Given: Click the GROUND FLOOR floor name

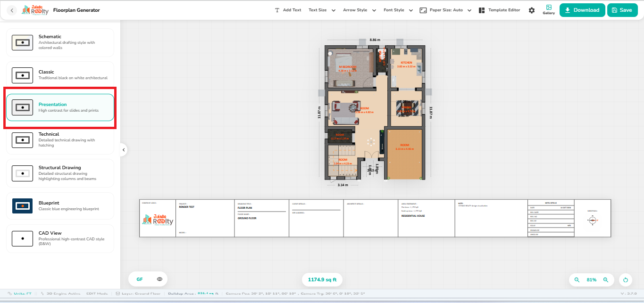Looking at the screenshot, I should point(247,218).
